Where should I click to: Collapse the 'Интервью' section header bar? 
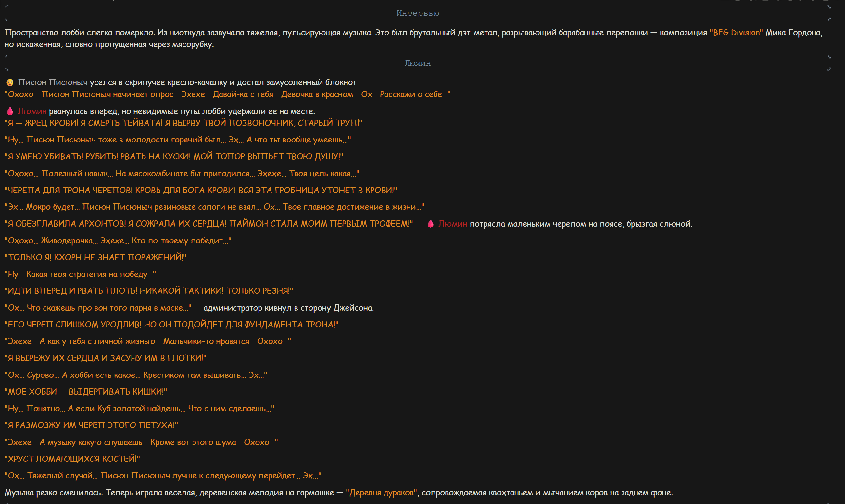(x=418, y=13)
